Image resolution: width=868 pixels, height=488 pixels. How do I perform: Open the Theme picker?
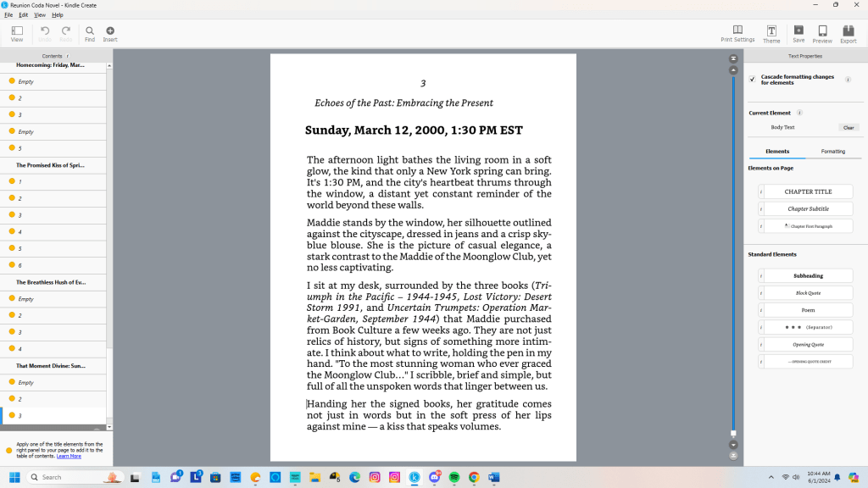coord(771,34)
